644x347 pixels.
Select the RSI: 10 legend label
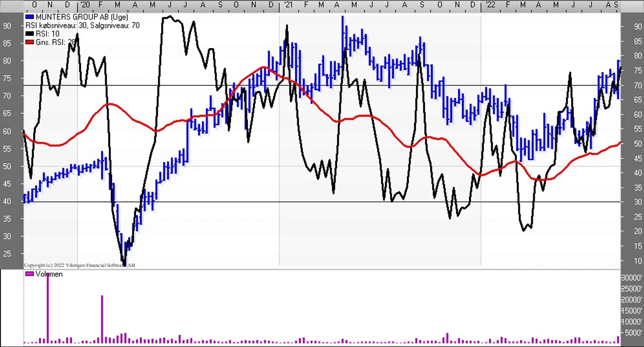47,34
